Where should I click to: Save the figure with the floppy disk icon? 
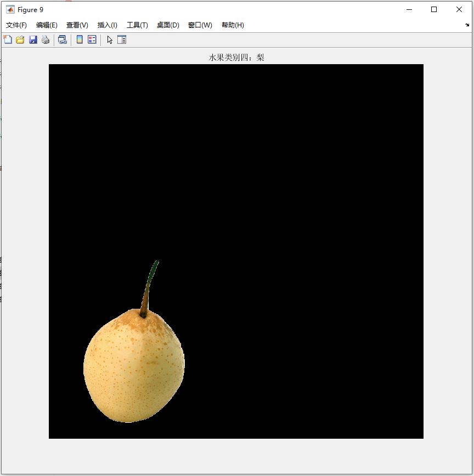[x=33, y=40]
